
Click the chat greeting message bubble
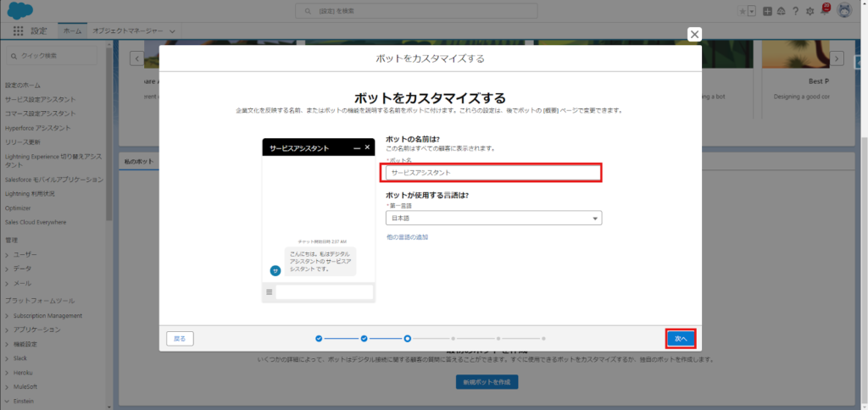(x=320, y=262)
